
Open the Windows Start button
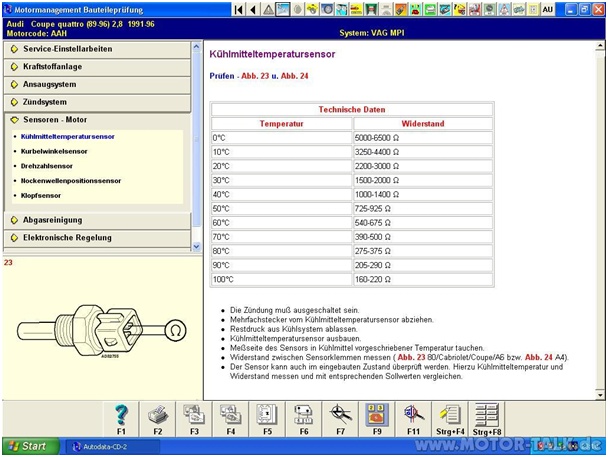(x=27, y=446)
